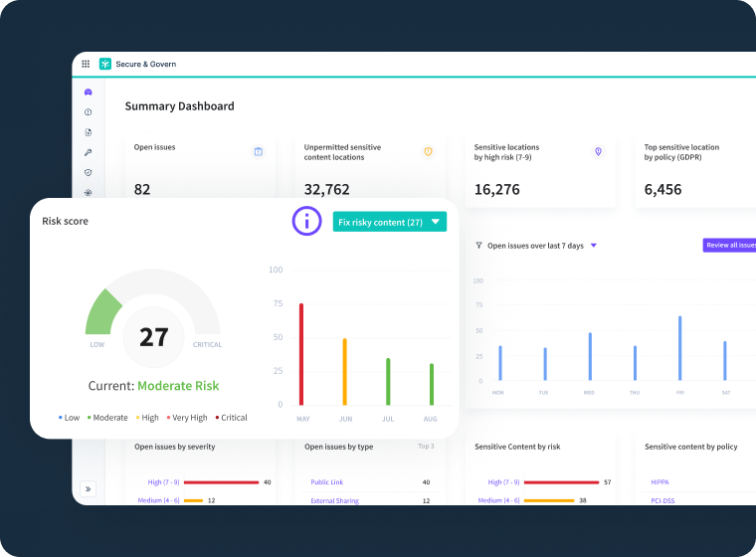The image size is (756, 557).
Task: Select the shield check sidebar icon
Action: tap(89, 172)
